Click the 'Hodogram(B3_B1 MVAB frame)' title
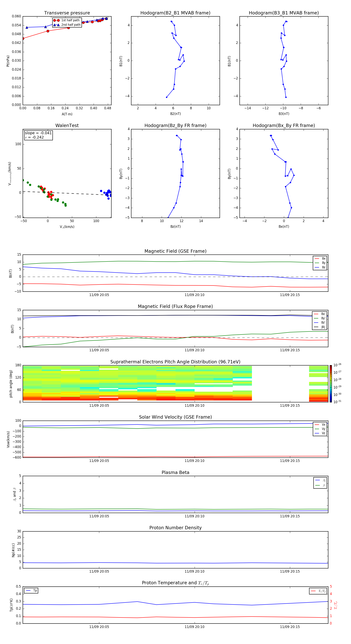The image size is (351, 644). click(284, 13)
